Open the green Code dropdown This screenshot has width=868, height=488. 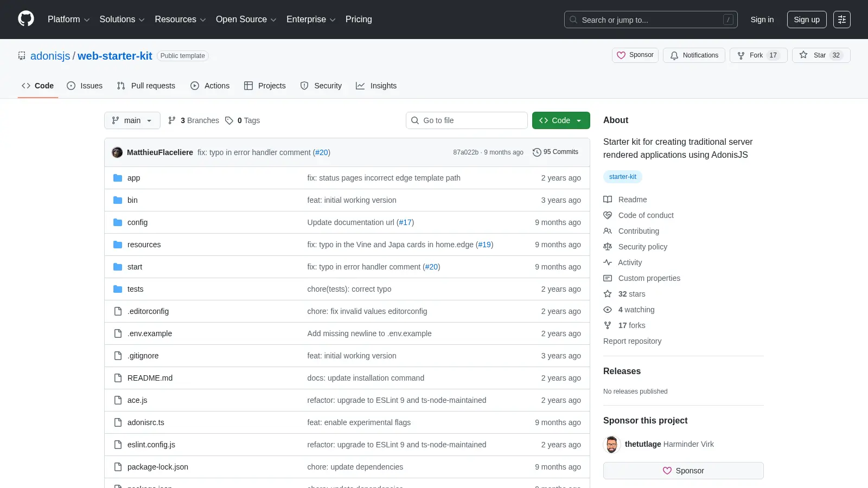tap(561, 120)
